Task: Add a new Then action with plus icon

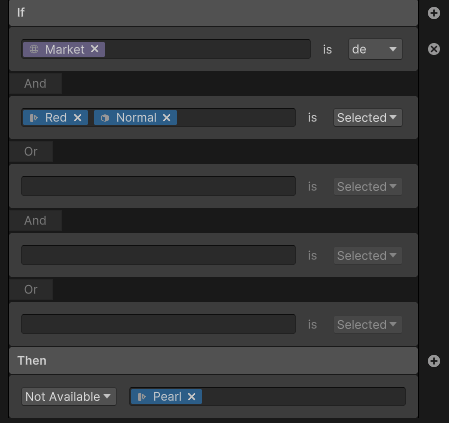Action: [434, 361]
